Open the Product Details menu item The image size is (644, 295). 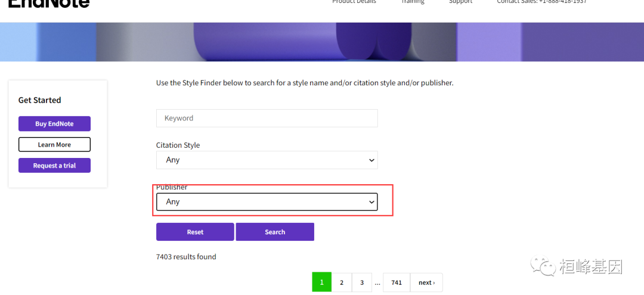pyautogui.click(x=354, y=2)
